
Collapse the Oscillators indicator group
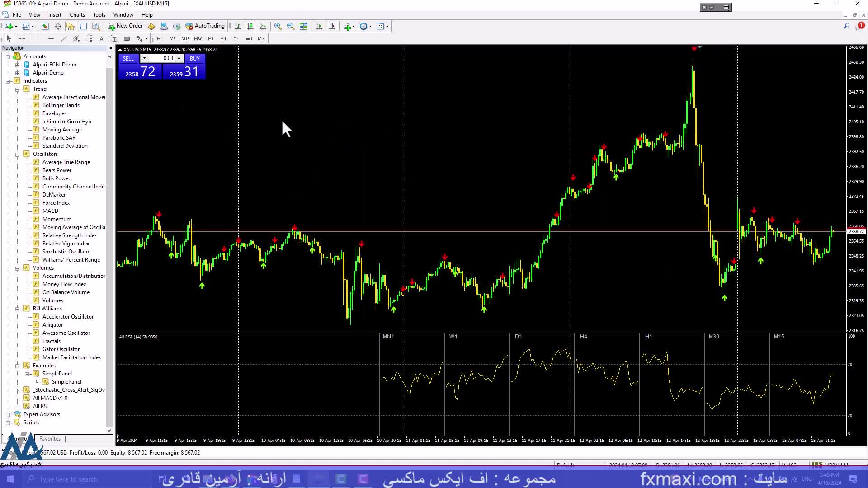pos(18,154)
